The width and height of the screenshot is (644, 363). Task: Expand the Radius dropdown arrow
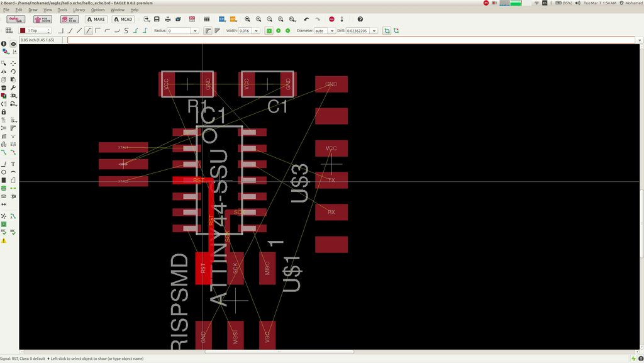pos(195,31)
